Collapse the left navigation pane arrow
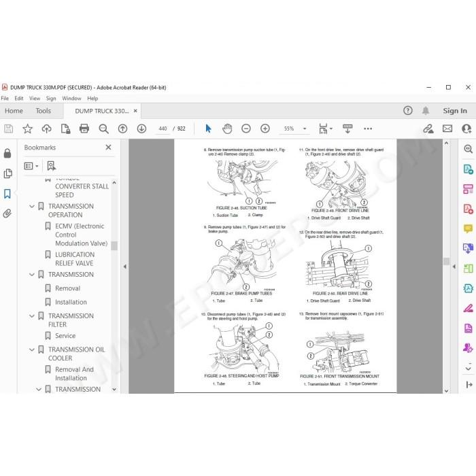This screenshot has height=476, width=476. [124, 267]
